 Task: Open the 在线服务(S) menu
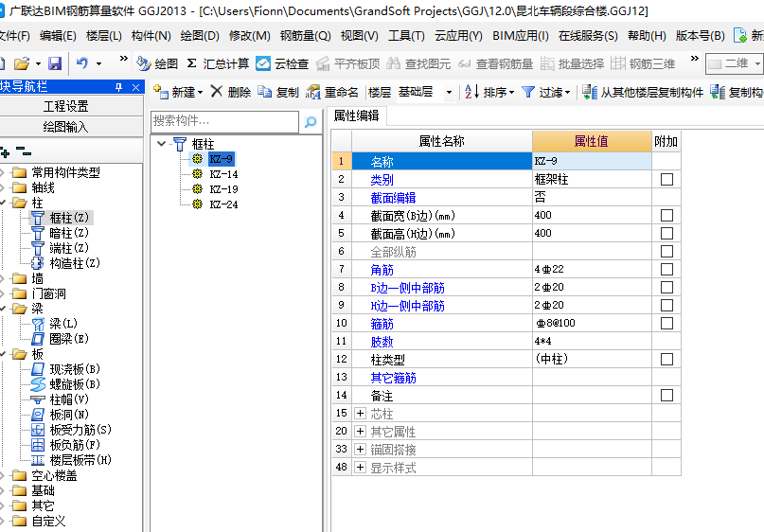[x=588, y=36]
